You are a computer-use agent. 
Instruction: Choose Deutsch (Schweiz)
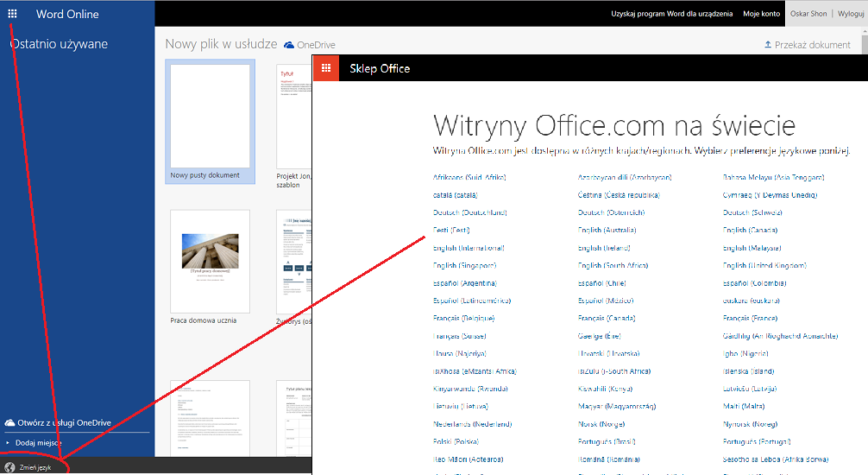point(752,212)
